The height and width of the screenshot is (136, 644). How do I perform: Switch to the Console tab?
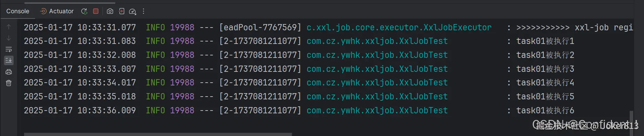coord(18,11)
